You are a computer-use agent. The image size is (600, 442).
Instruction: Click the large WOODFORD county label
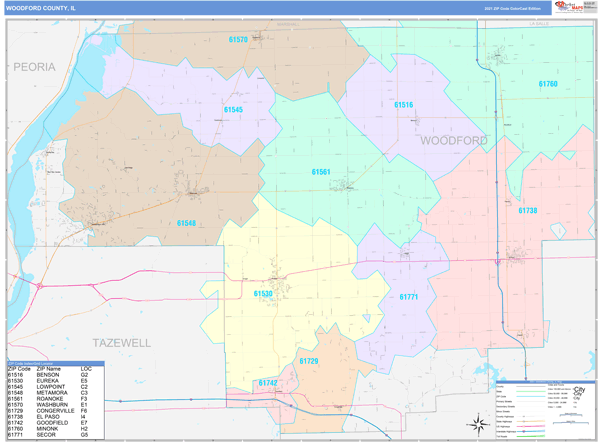click(x=454, y=141)
